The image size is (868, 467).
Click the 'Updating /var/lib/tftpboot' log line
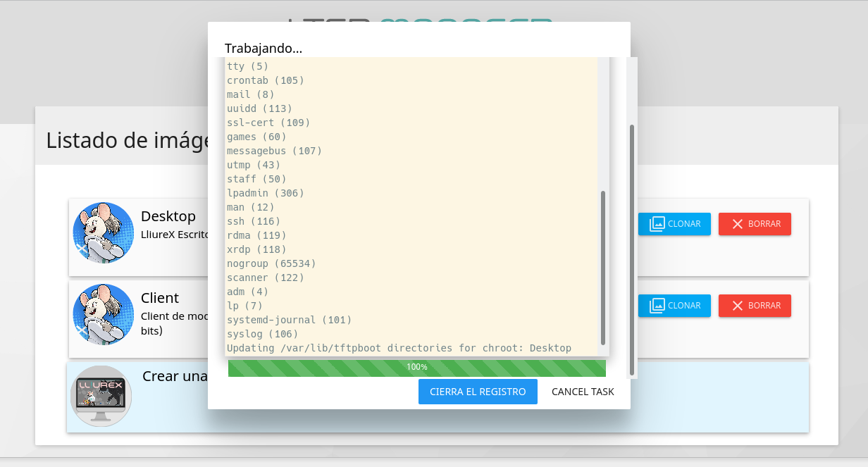pos(399,348)
